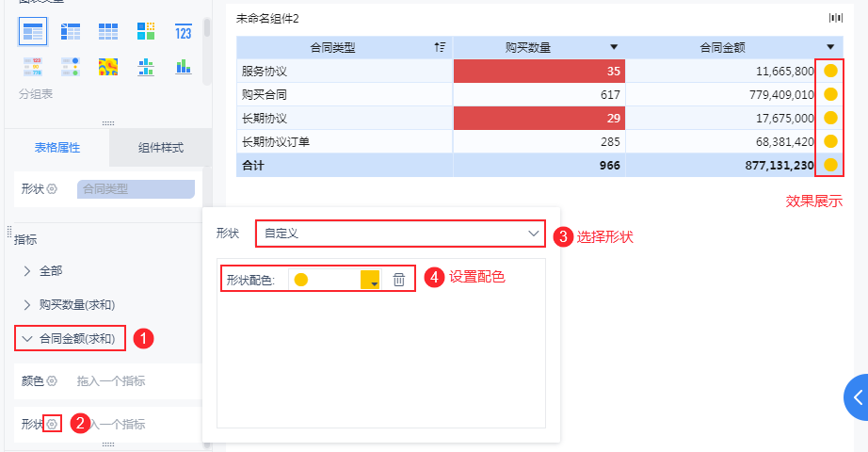The image size is (868, 452).
Task: Open the shape settings gear under 合同金额
Action: tap(52, 425)
